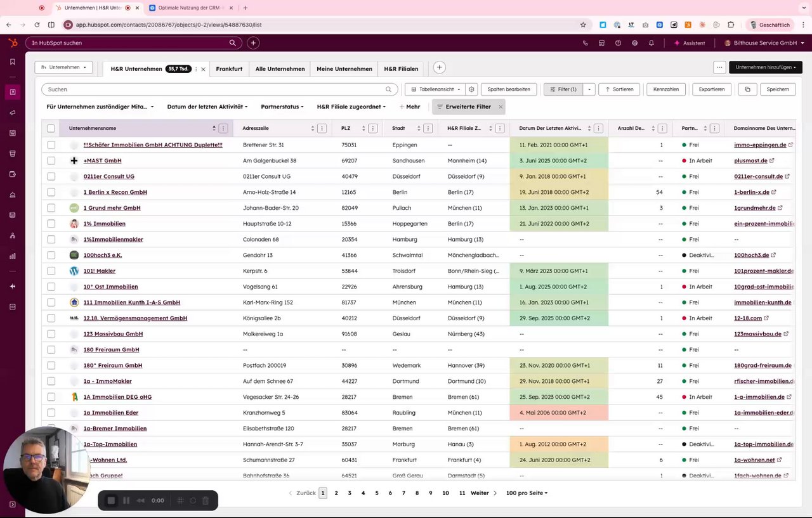
Task: Switch to Optimale Nutzung der CRM browser tab
Action: [191, 8]
